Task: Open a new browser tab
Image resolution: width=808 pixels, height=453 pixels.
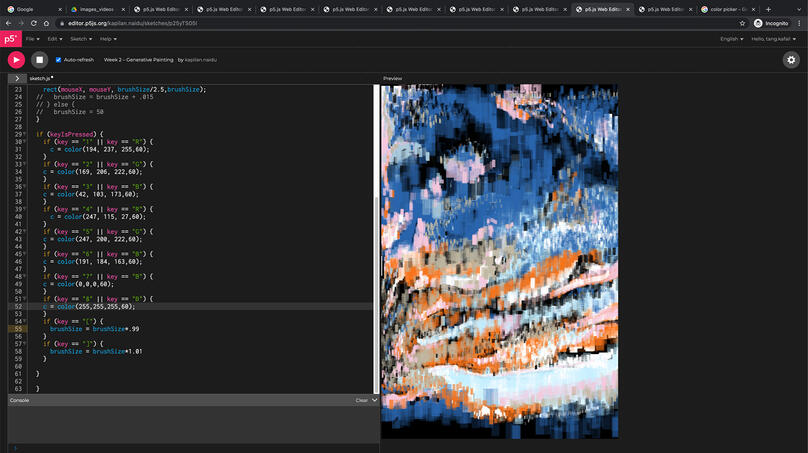Action: pos(768,9)
